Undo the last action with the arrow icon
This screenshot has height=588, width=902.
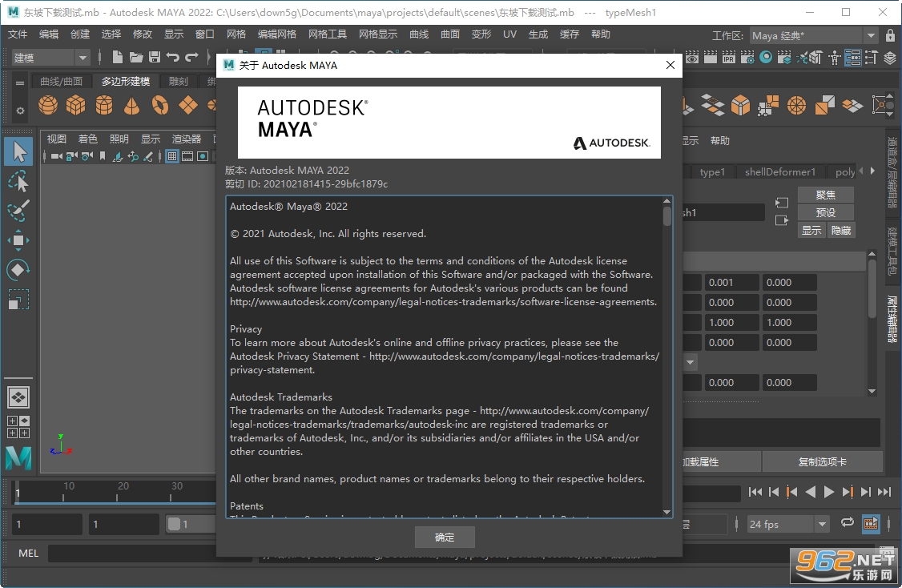pyautogui.click(x=172, y=57)
